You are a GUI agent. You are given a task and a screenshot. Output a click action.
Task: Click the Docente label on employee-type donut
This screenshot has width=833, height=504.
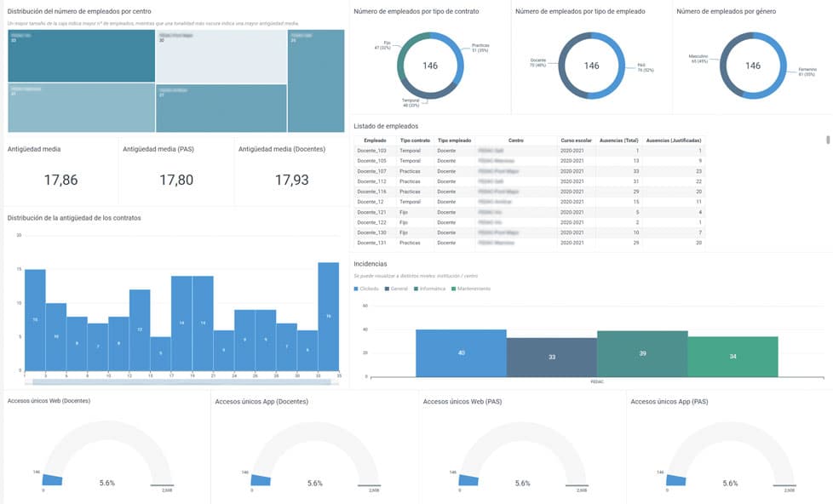537,63
